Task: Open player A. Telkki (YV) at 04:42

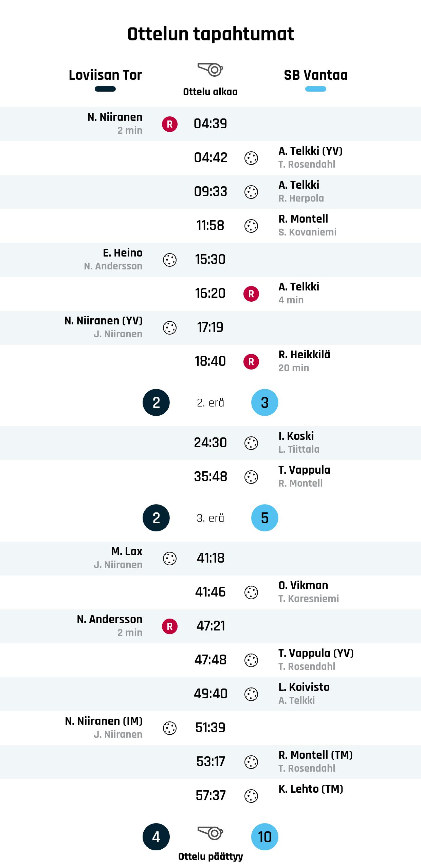Action: tap(310, 151)
